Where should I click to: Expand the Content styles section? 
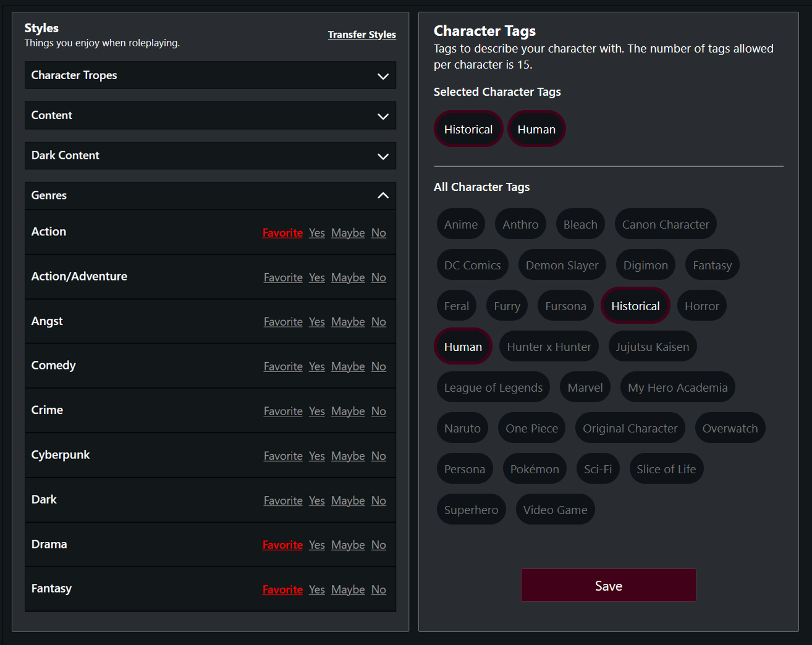pos(210,116)
